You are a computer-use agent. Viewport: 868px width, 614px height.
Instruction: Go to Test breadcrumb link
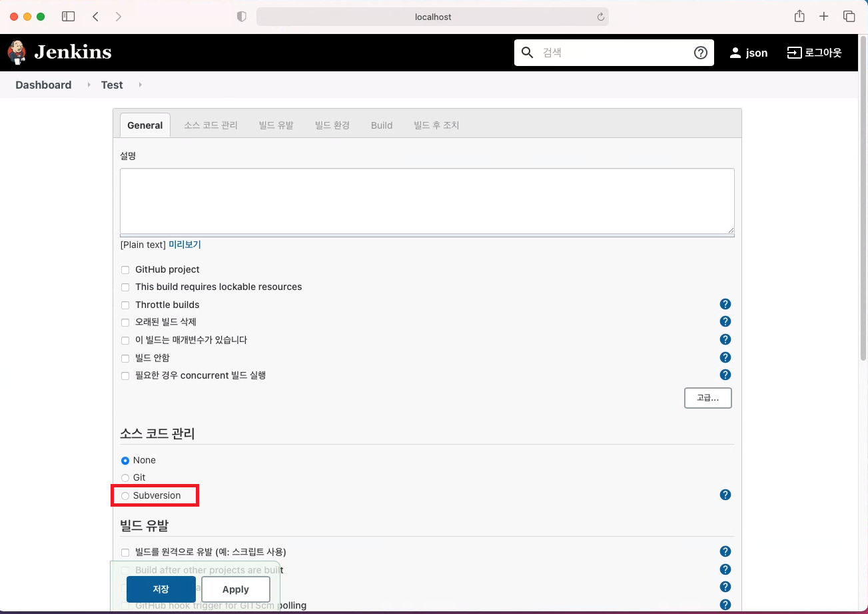point(112,85)
